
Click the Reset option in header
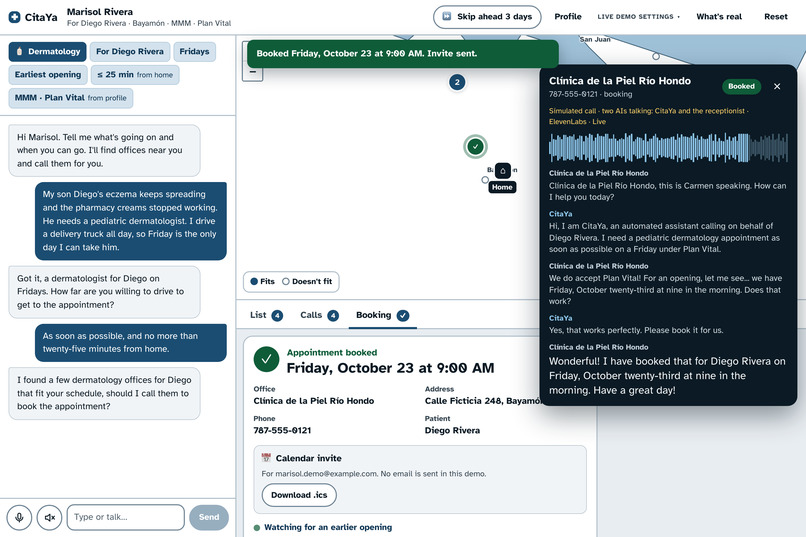pos(776,16)
